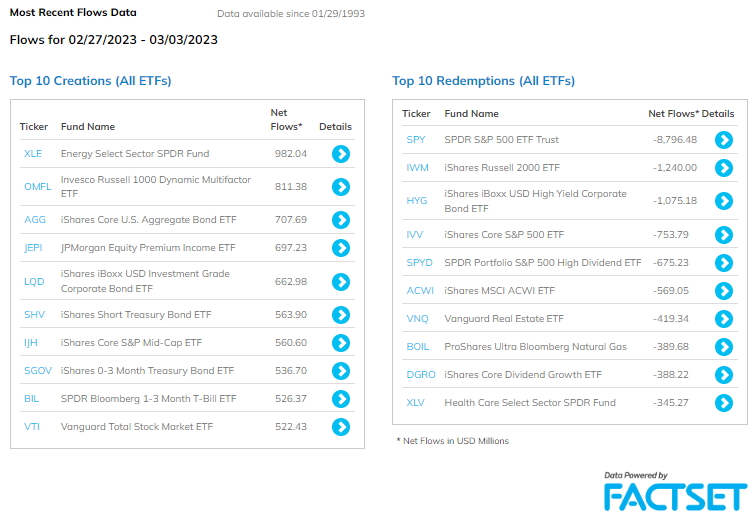Image resolution: width=753 pixels, height=531 pixels.
Task: Open the ACWI ticker link
Action: (420, 290)
